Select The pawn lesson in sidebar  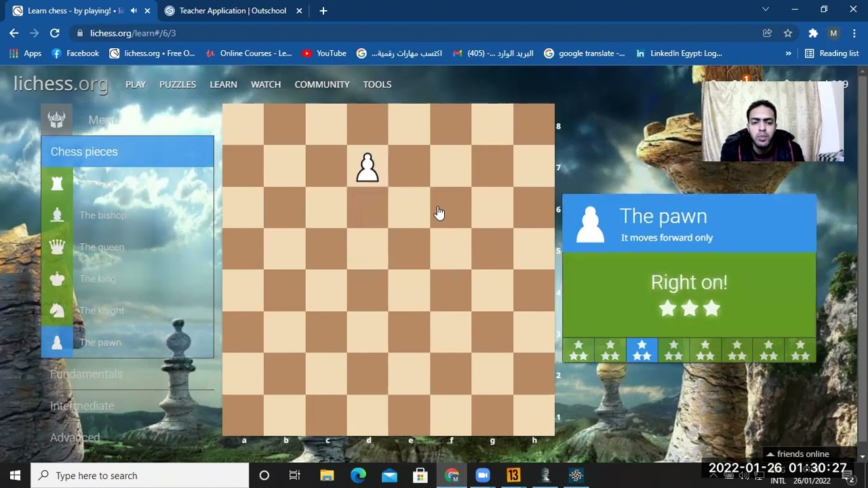[100, 342]
